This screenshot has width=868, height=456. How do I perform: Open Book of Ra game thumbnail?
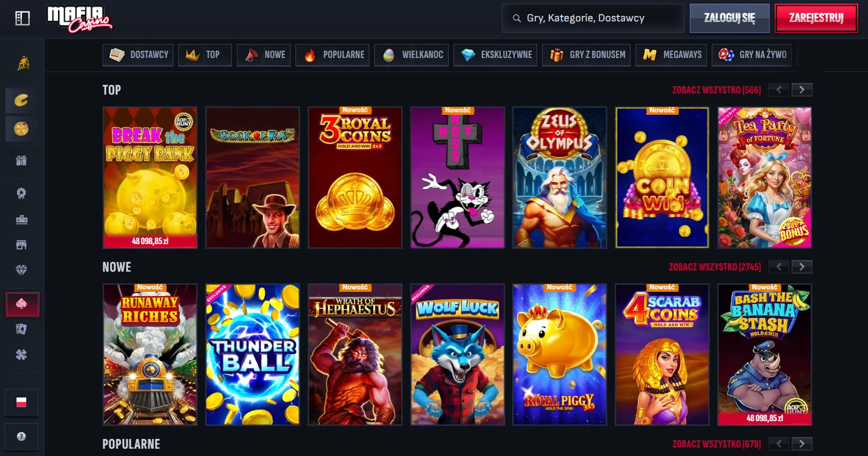[x=253, y=178]
